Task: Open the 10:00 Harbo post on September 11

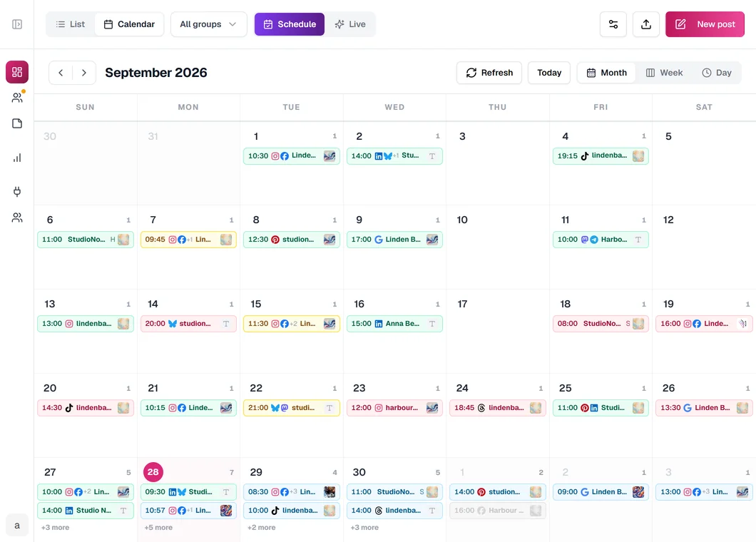Action: pyautogui.click(x=601, y=239)
